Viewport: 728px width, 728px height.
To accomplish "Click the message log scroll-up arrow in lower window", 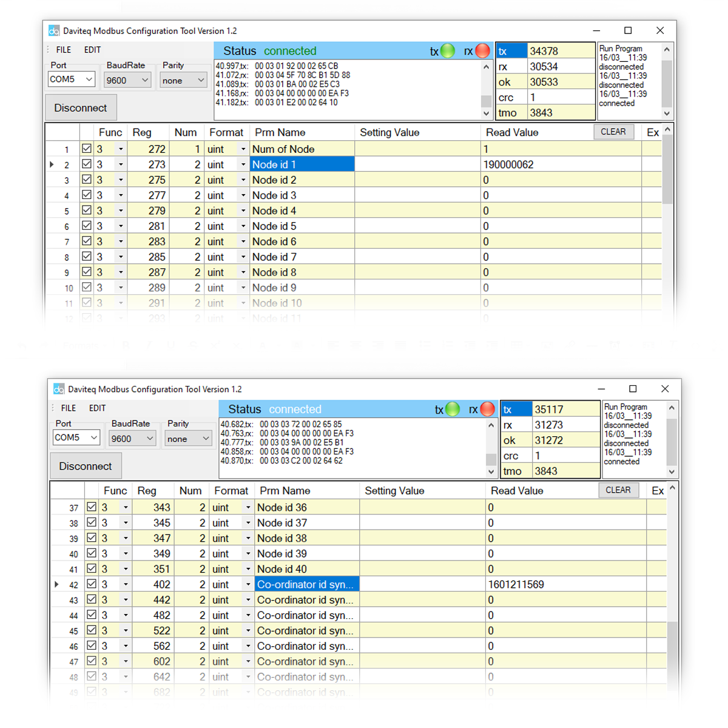I will pos(491,425).
